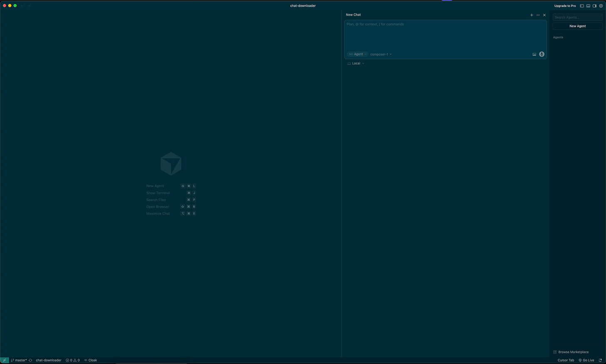Open Cursor Tab status bar item
This screenshot has height=364, width=606.
click(x=566, y=360)
